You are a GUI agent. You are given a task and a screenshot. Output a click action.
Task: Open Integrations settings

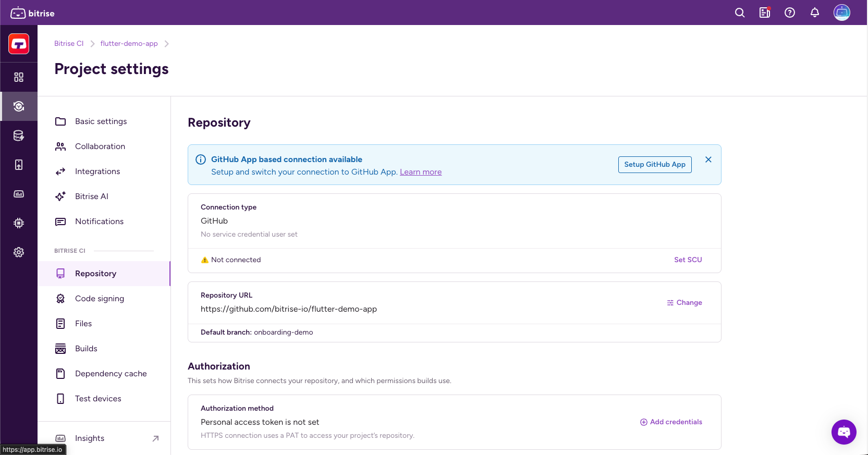pos(104,171)
